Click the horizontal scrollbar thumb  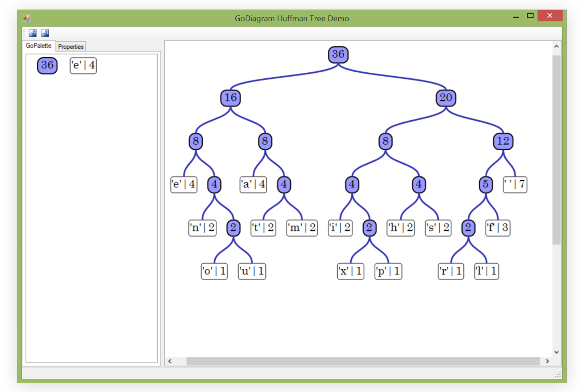pos(363,361)
